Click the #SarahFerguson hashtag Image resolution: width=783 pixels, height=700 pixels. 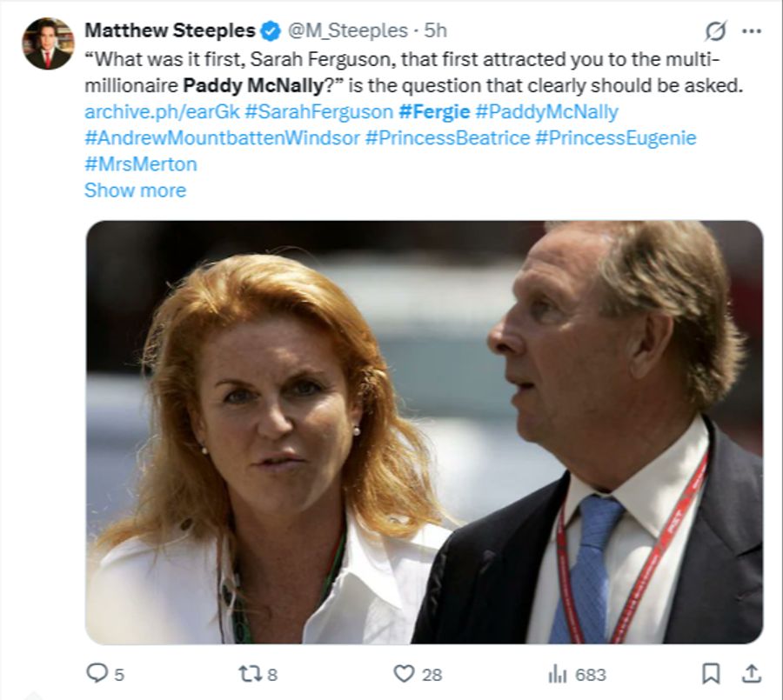coord(319,111)
